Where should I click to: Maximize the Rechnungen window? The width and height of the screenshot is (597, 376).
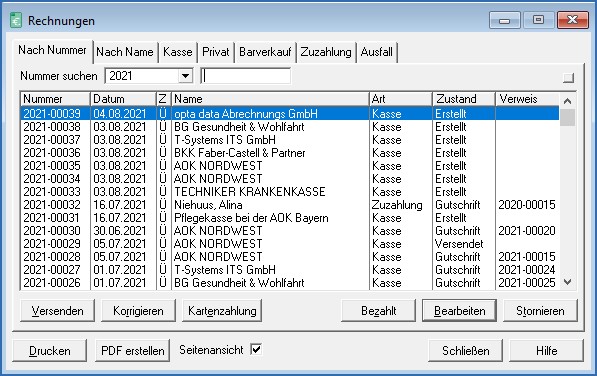point(538,20)
